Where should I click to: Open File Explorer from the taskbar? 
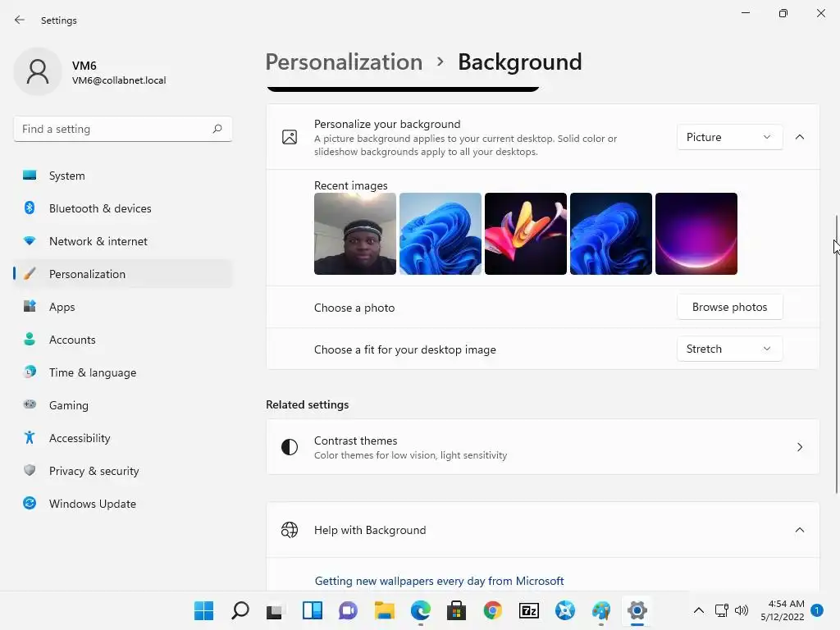point(384,610)
